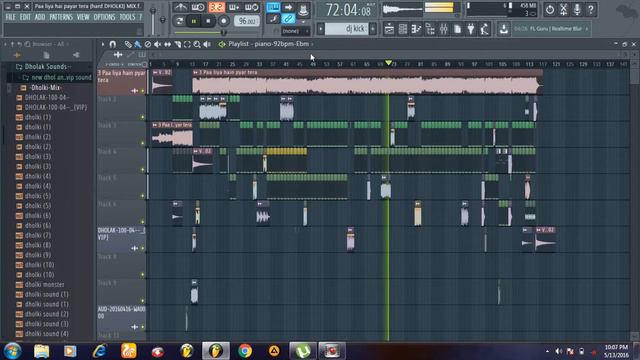640x360 pixels.
Task: Switch pattern/song mode button
Action: [x=180, y=21]
